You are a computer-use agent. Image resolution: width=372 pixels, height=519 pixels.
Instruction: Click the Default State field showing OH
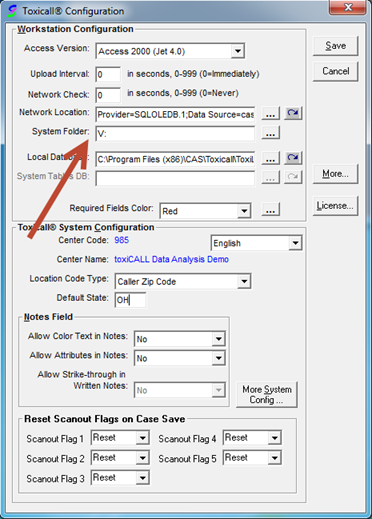[x=130, y=300]
